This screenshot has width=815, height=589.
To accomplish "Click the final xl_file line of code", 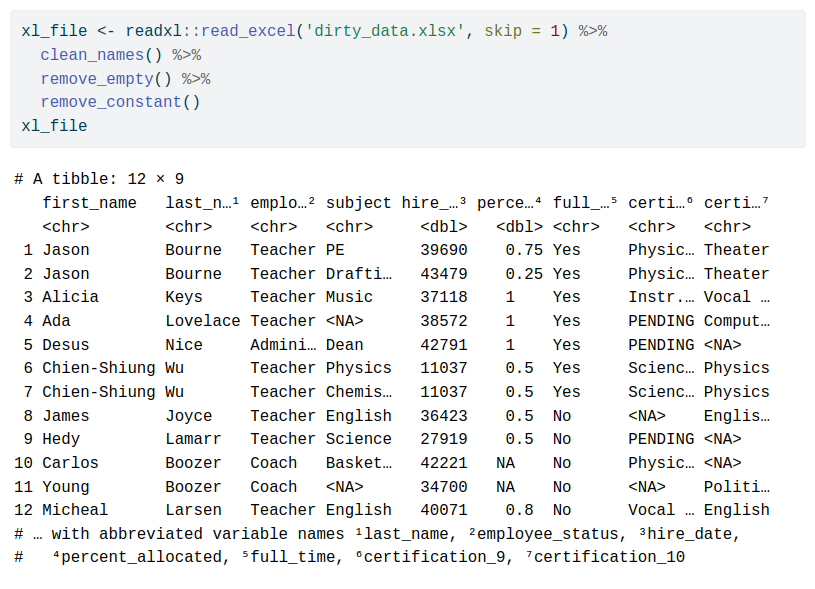I will click(54, 126).
